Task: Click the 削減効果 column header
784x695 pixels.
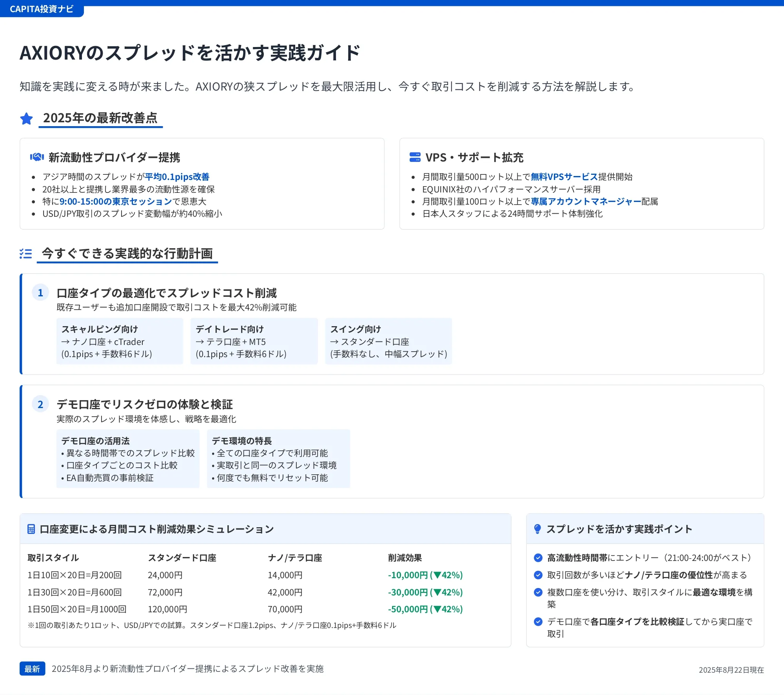Action: (x=405, y=558)
